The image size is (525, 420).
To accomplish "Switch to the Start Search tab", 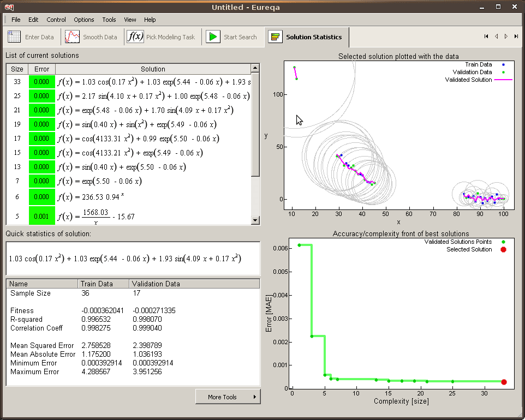I will [x=232, y=37].
